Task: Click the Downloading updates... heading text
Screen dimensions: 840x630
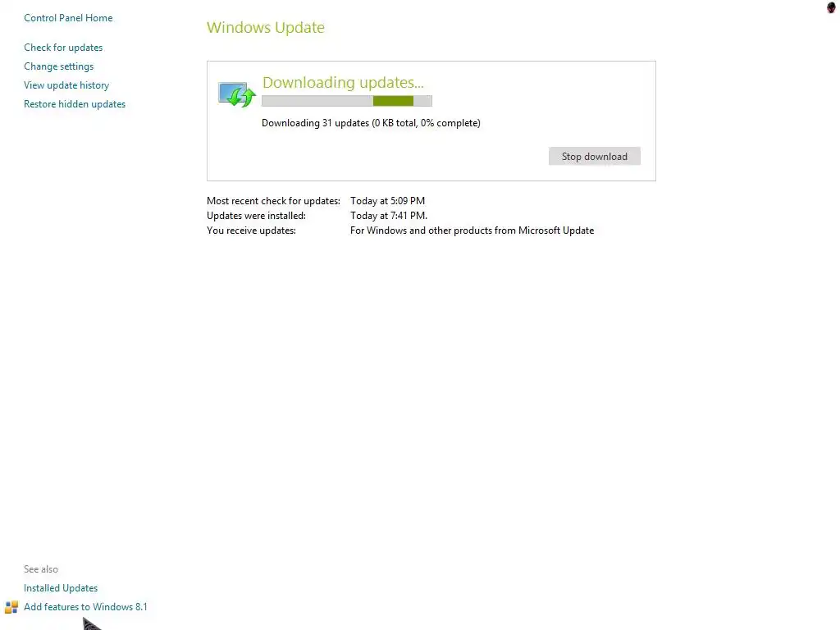Action: 343,83
